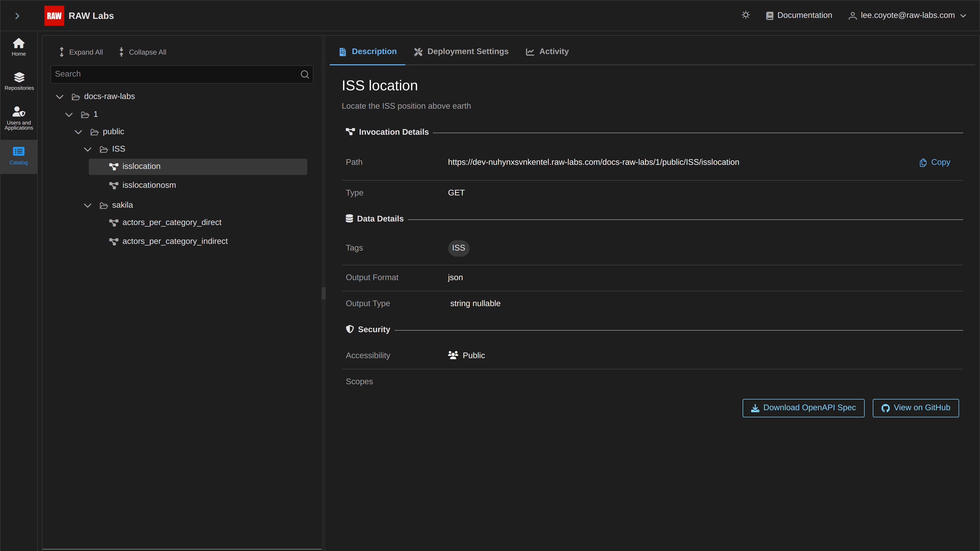The height and width of the screenshot is (551, 980).
Task: Download the OpenAPI Spec
Action: [803, 408]
